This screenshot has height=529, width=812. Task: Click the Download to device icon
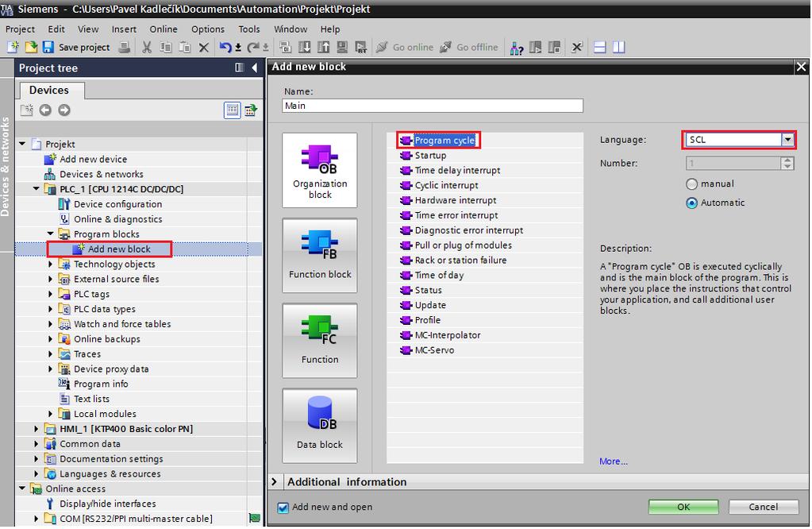pyautogui.click(x=305, y=47)
